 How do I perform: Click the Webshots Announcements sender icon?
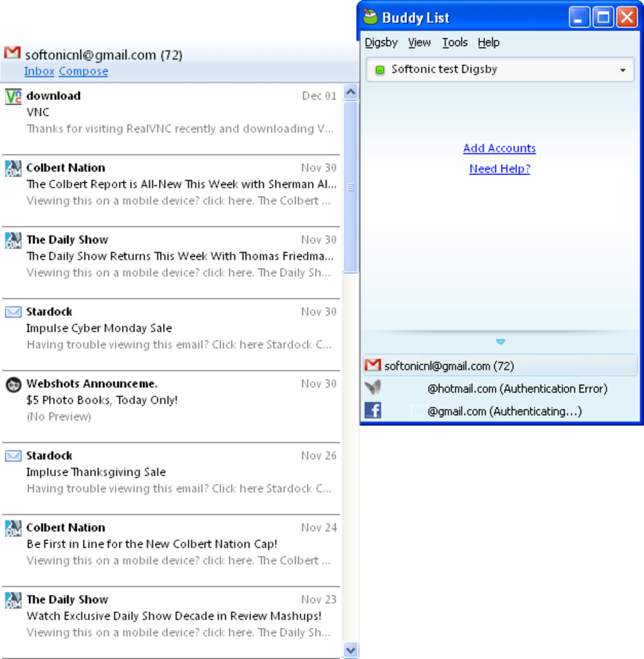(13, 385)
